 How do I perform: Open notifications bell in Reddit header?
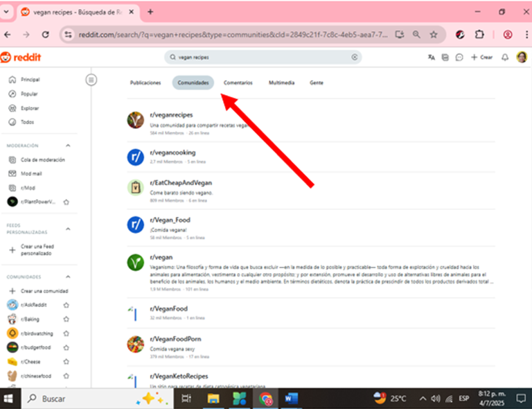click(x=505, y=58)
